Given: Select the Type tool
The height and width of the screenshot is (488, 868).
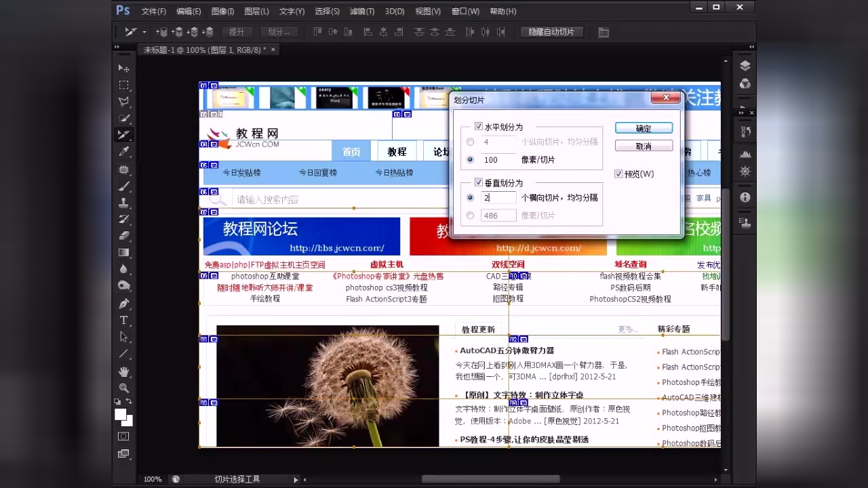Looking at the screenshot, I should 123,321.
